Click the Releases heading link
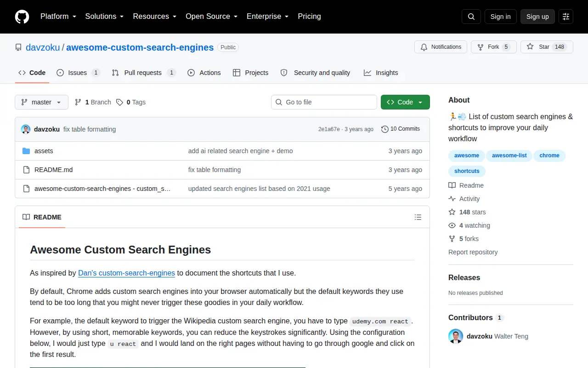This screenshot has height=368, width=588. tap(464, 277)
